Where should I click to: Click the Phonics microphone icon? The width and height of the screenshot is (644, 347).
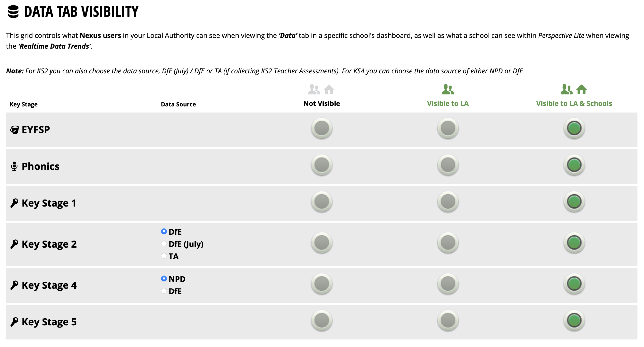point(14,166)
